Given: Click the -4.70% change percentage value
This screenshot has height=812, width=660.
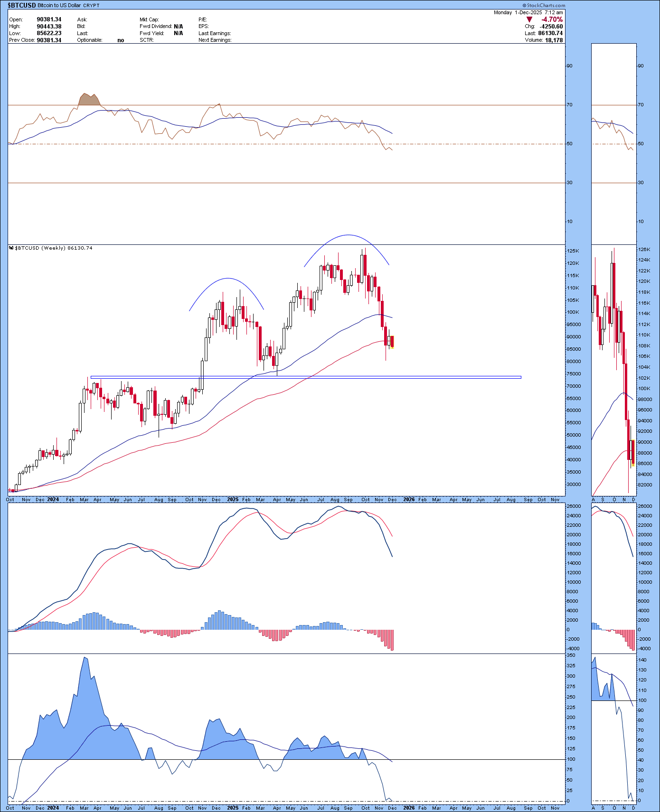Looking at the screenshot, I should pyautogui.click(x=552, y=19).
